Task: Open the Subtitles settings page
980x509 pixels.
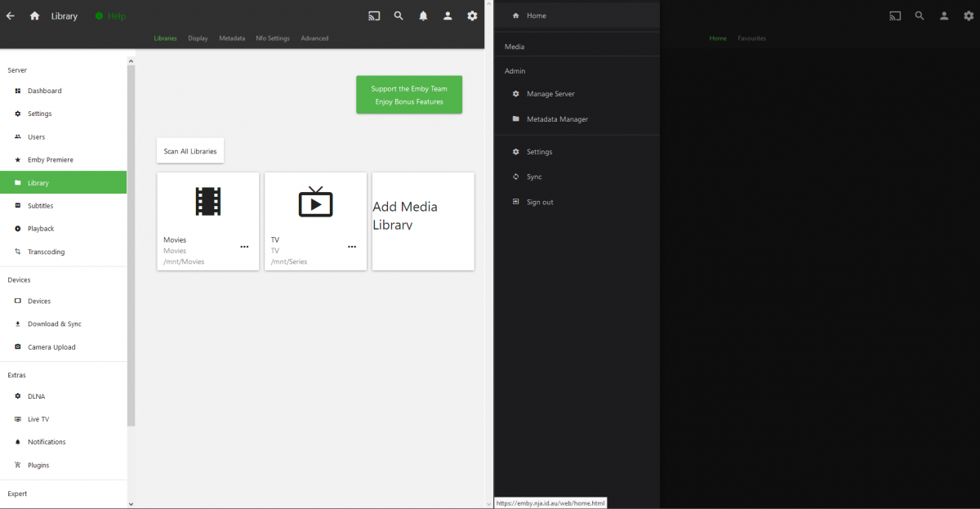Action: coord(40,206)
